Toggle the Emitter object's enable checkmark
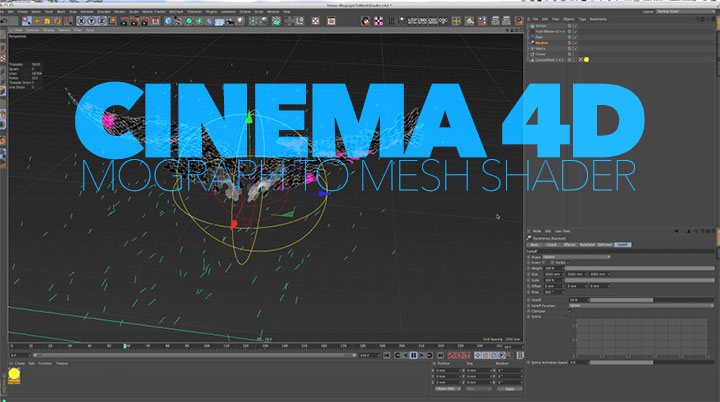Viewport: 720px width, 402px height. coord(575,26)
